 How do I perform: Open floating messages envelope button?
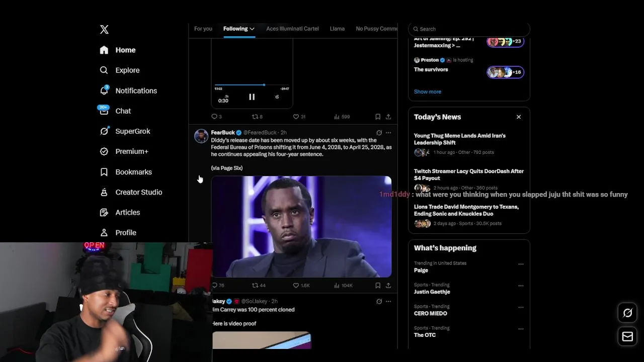click(627, 337)
